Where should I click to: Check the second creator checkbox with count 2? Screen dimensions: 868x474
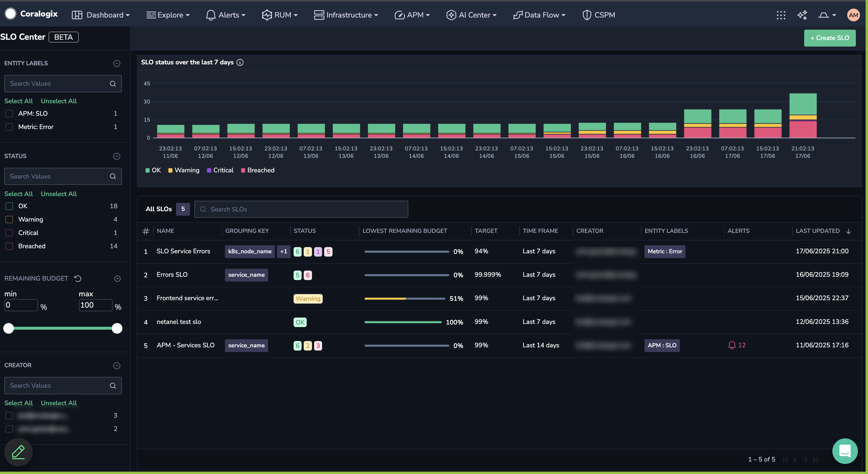point(9,429)
